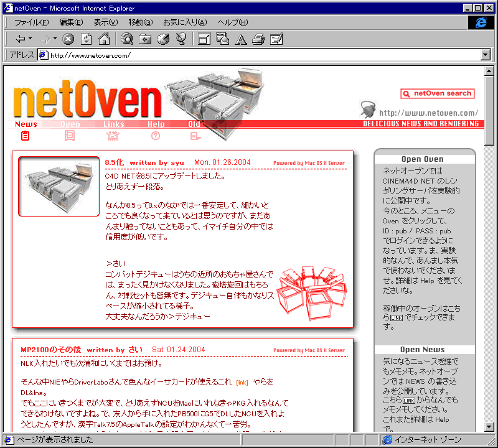Click the icon under Links navigation

click(113, 136)
